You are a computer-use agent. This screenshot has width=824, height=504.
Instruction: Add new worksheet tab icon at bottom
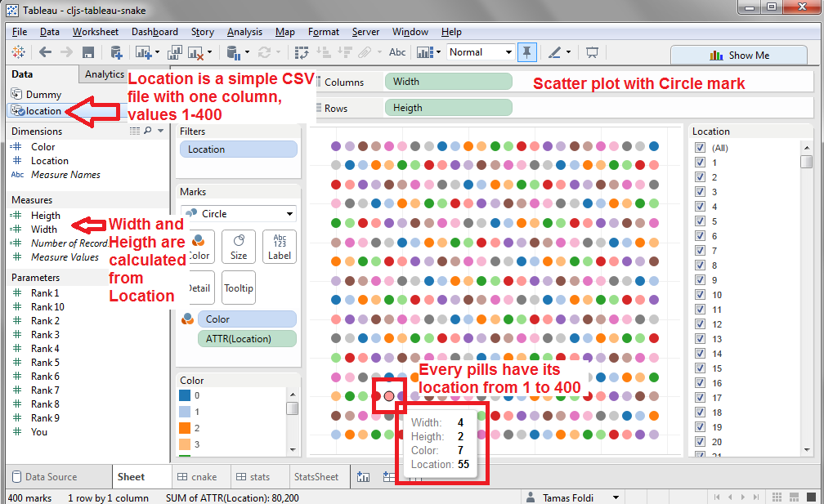pos(363,477)
